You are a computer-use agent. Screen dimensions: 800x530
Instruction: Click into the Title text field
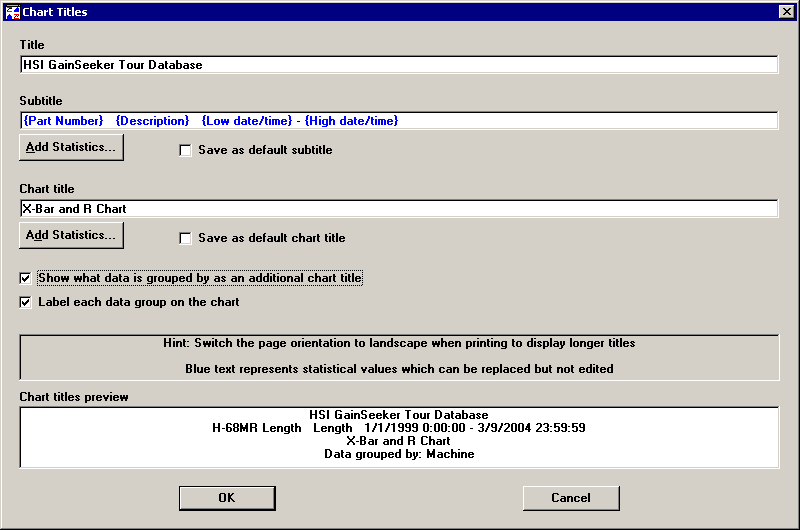tap(398, 65)
